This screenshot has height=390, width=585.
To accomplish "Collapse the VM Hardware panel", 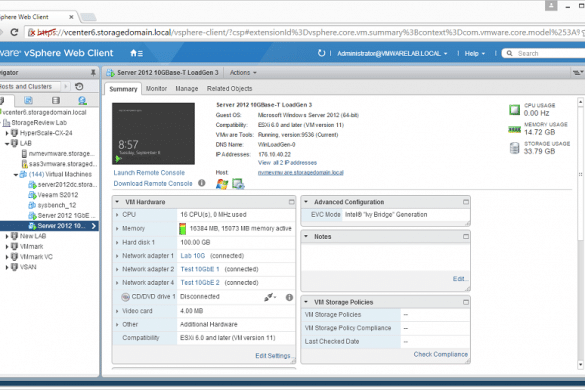I will tap(117, 202).
